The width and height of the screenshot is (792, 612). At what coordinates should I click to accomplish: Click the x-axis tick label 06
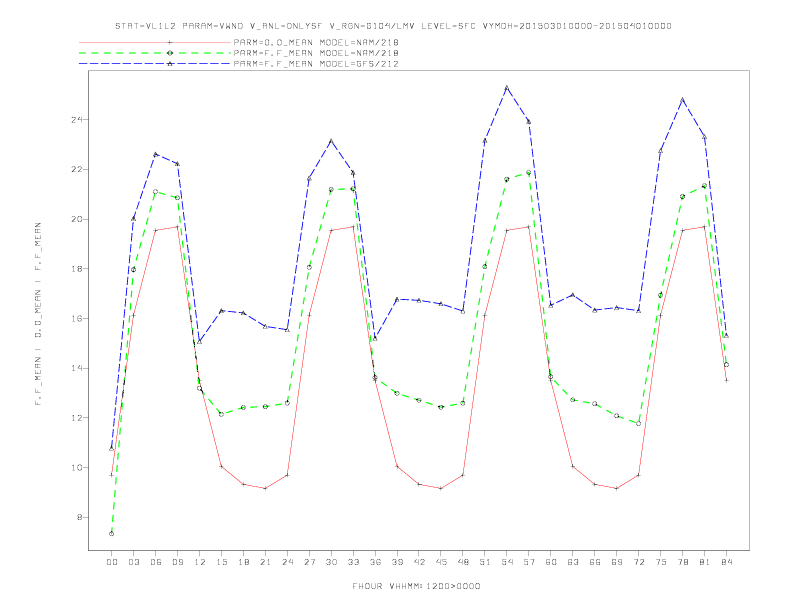click(x=156, y=562)
